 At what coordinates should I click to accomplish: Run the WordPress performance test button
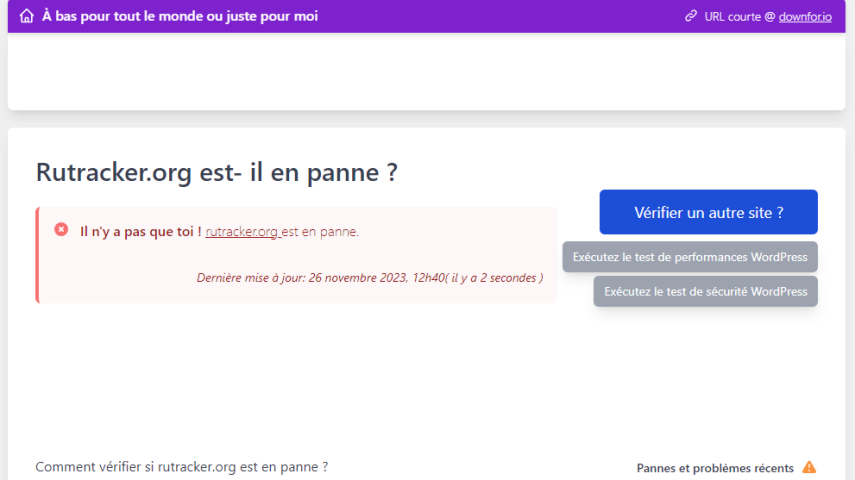point(690,257)
